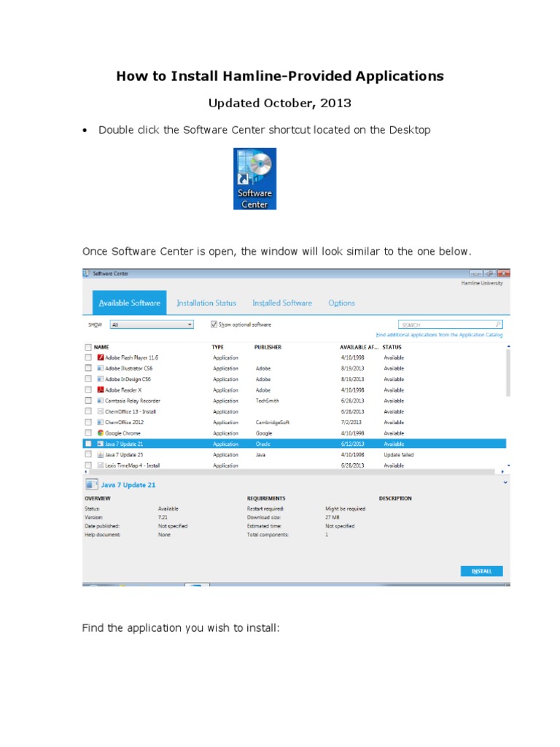Open the Application Catalog link
This screenshot has width=560, height=747.
tap(439, 335)
